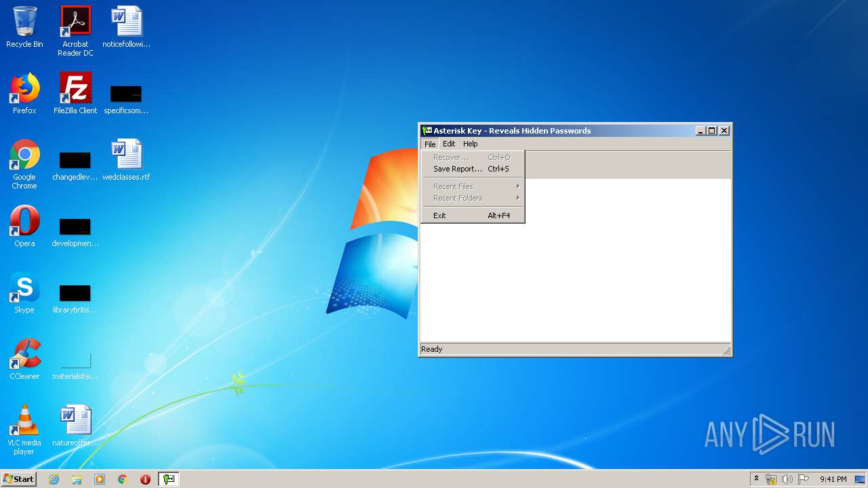Screen dimensions: 868x488
Task: Open VLC media player shortcut
Action: coord(24,430)
